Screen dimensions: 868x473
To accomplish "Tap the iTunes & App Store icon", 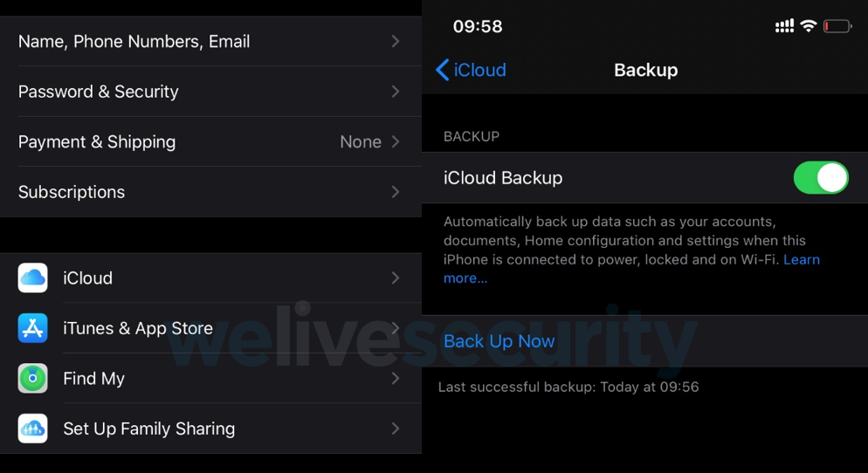I will point(33,328).
